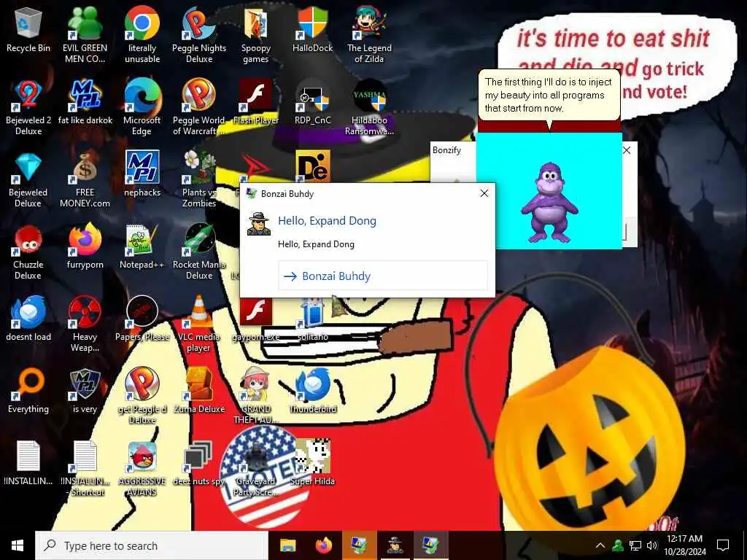The image size is (747, 560).
Task: Launch Bejeweled Deluxe diamond icon
Action: click(x=28, y=179)
